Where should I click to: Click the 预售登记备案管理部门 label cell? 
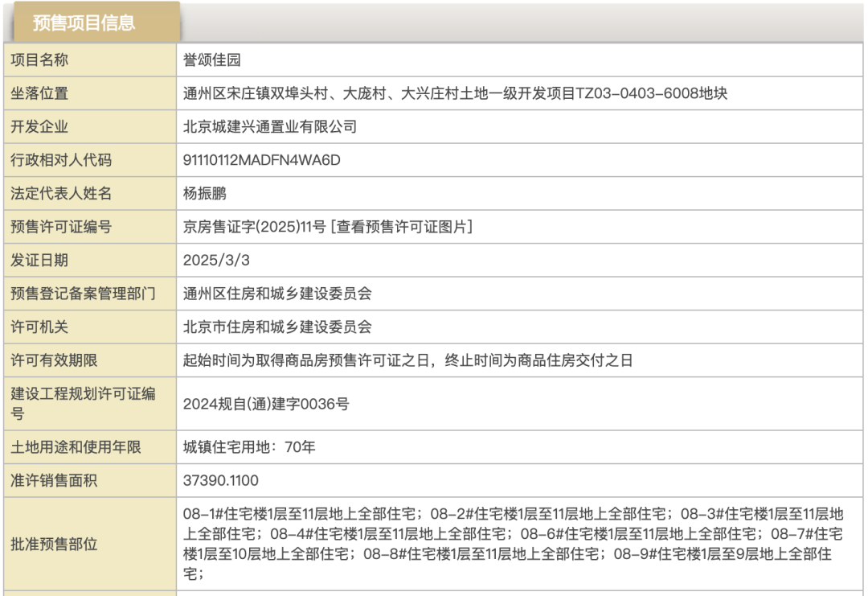[90, 293]
